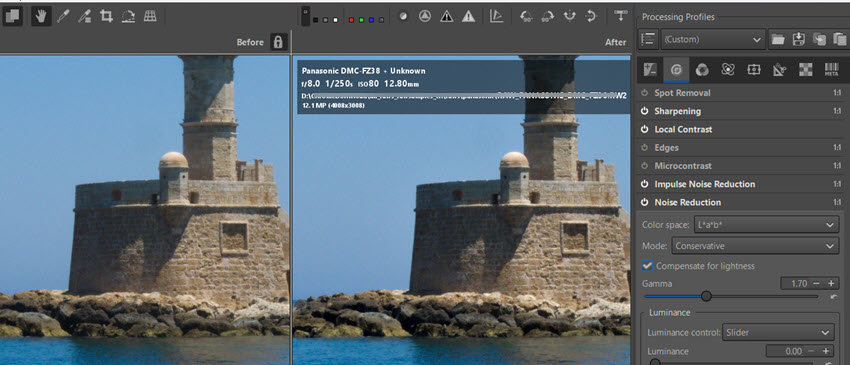Copy the processing profile to clipboard
850x365 pixels.
(819, 39)
